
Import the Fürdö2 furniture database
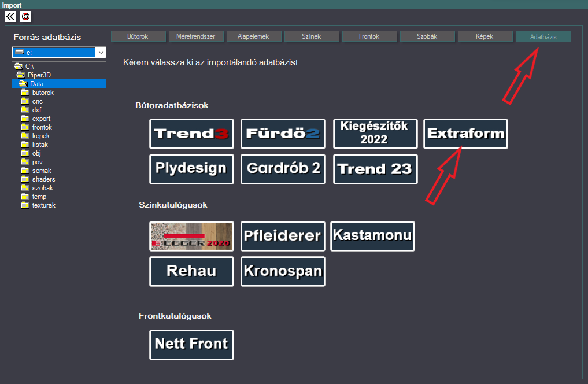[x=283, y=134]
